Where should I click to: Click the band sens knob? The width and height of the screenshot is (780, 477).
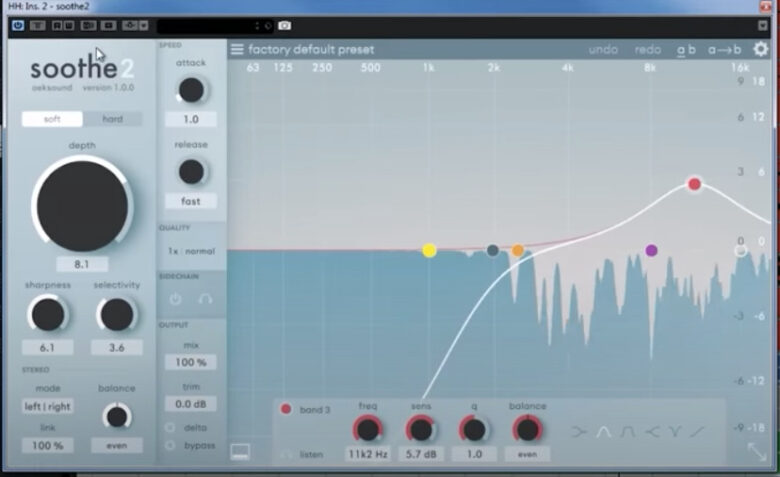tap(421, 429)
